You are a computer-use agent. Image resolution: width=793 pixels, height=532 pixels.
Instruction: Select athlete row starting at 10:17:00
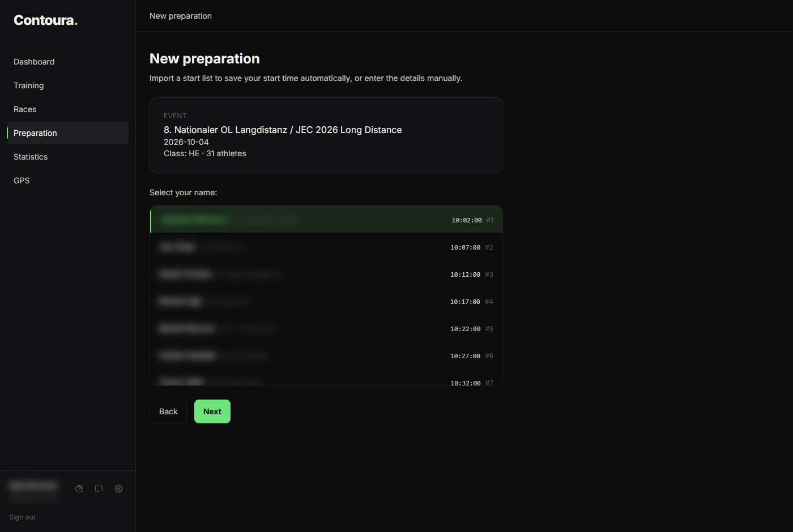(x=326, y=301)
